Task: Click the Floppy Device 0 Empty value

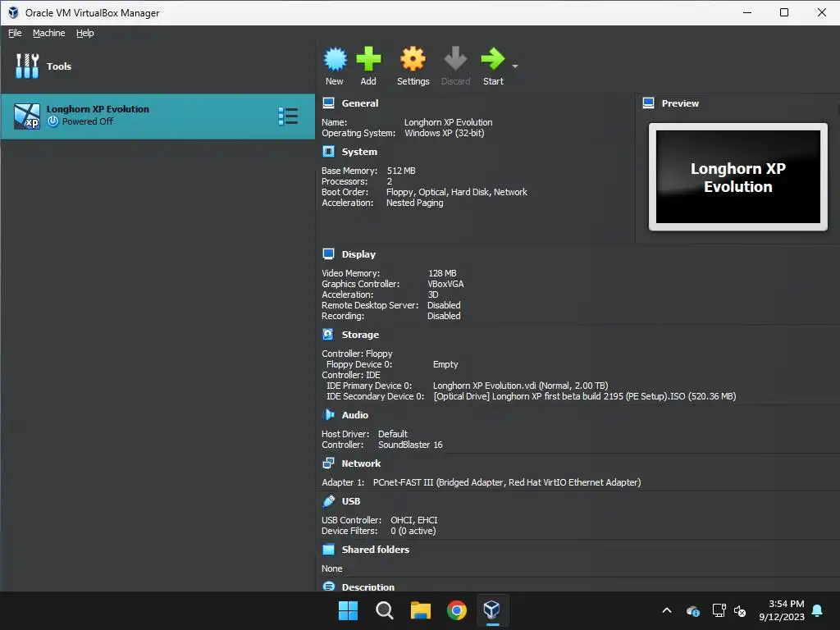Action: tap(445, 364)
